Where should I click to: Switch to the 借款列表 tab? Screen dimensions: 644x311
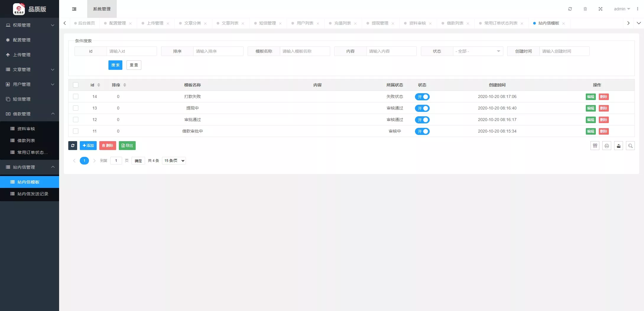[x=455, y=23]
